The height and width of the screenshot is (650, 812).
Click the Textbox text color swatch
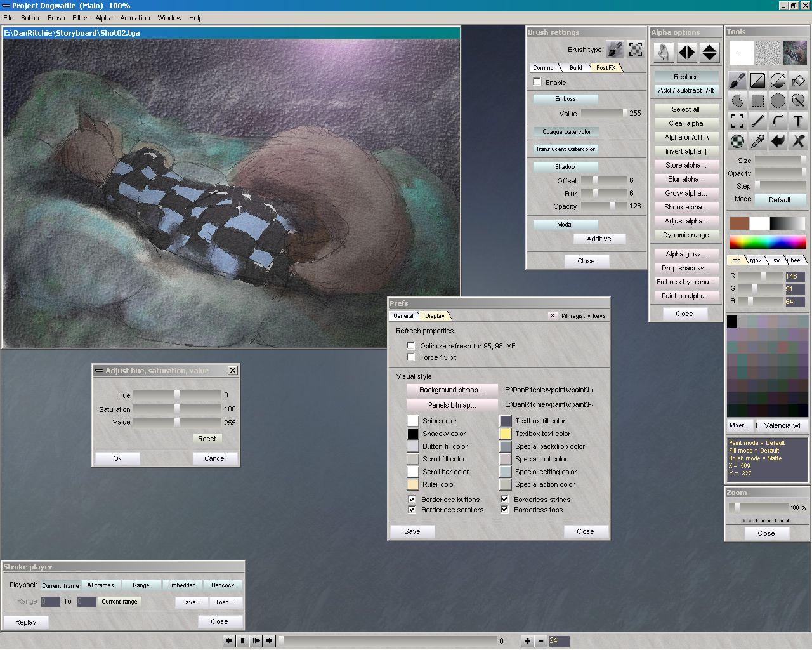[505, 434]
